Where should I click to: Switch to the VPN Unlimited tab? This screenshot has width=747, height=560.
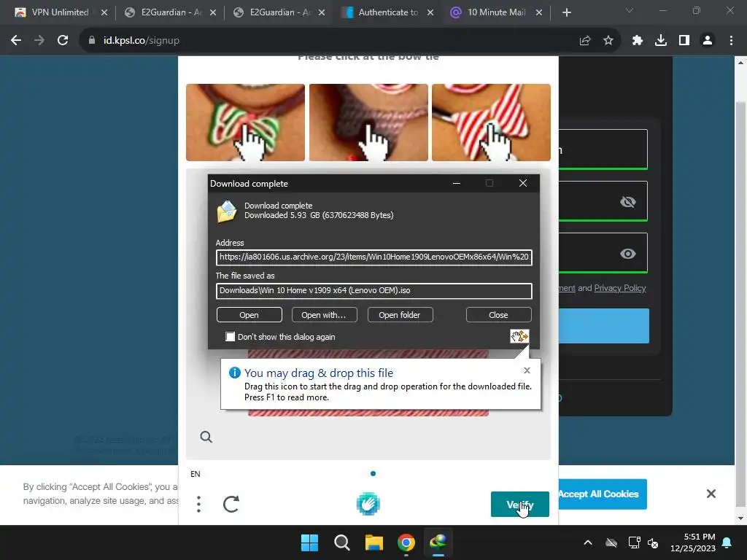point(61,12)
